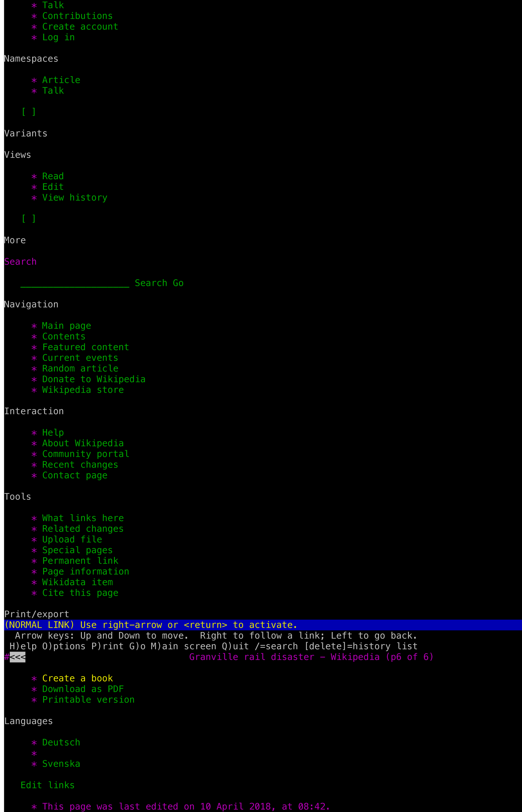This screenshot has width=522, height=812.
Task: Follow Donate to Wikipedia link
Action: [x=94, y=379]
